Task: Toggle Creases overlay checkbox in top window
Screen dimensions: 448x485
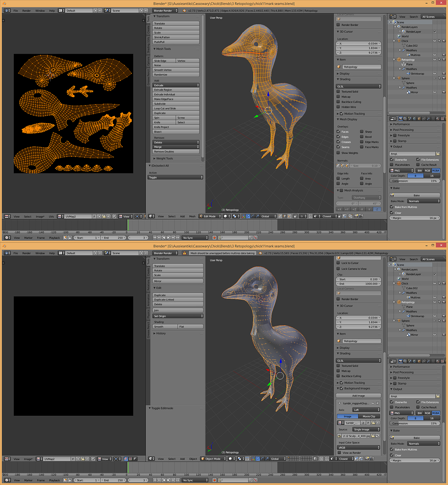Action: [x=338, y=142]
